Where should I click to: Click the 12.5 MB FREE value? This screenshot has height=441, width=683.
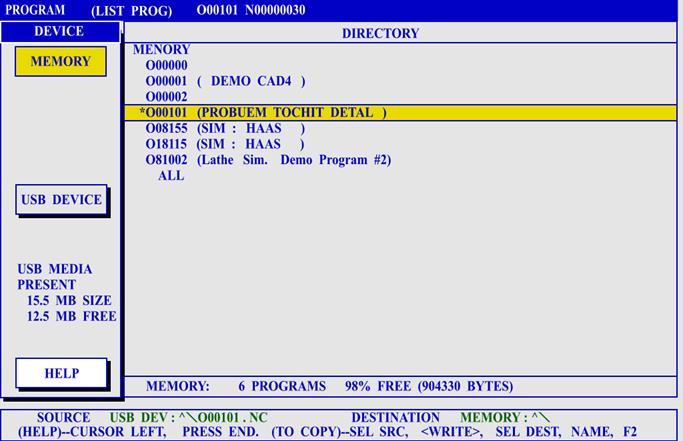[72, 316]
